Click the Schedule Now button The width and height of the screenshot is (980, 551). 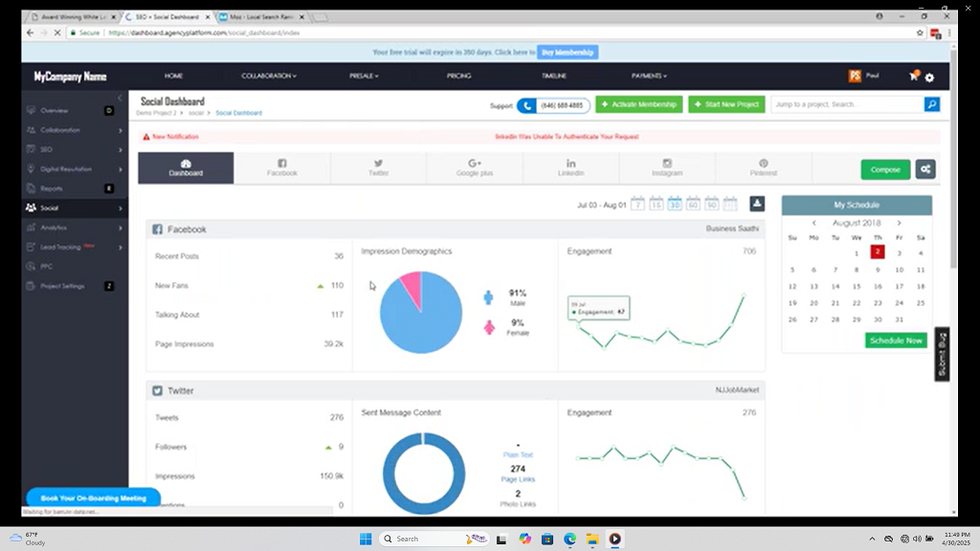click(x=896, y=341)
